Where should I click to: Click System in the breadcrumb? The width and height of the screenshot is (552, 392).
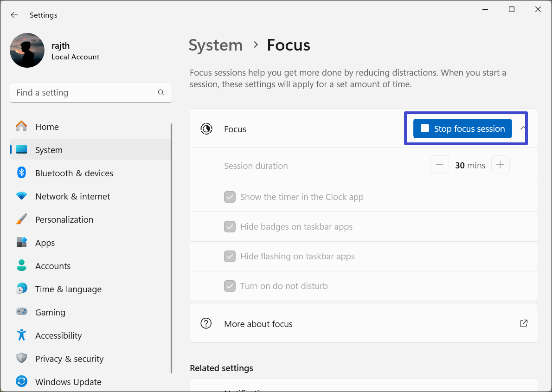pos(215,45)
